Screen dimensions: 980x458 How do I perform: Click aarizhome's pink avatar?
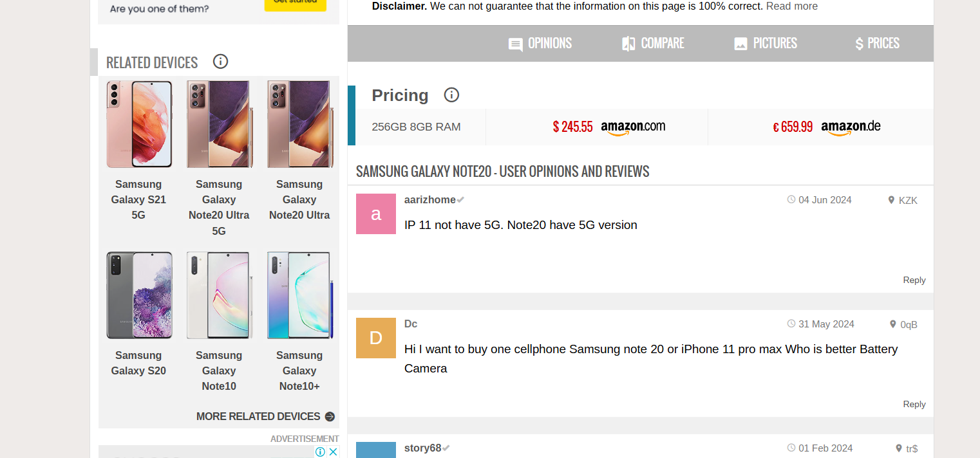coord(376,214)
